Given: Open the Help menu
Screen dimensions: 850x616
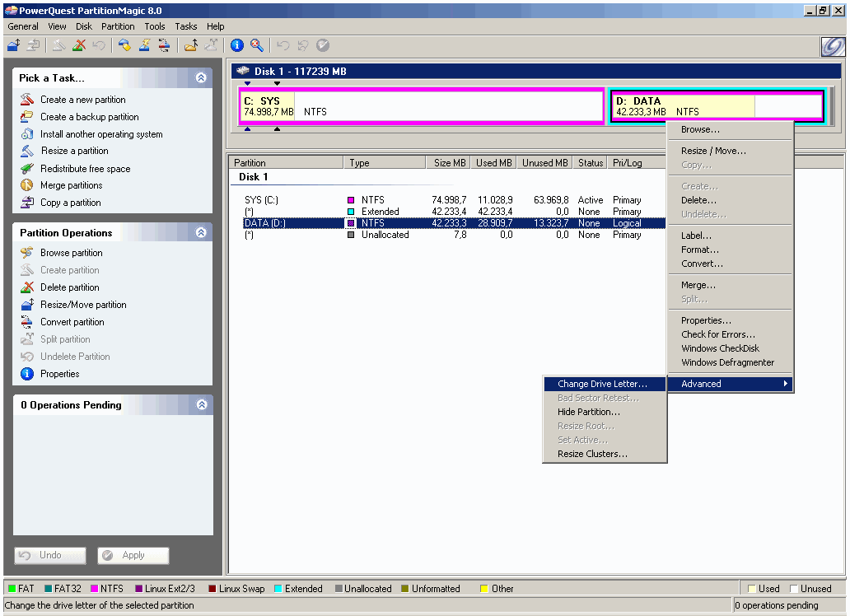Looking at the screenshot, I should 215,26.
